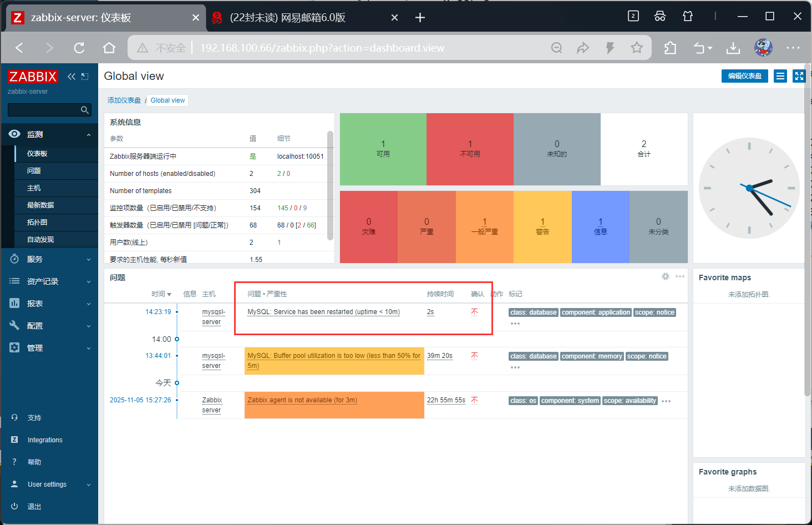Click the 编辑仪表板 button
The height and width of the screenshot is (525, 812).
pyautogui.click(x=744, y=76)
